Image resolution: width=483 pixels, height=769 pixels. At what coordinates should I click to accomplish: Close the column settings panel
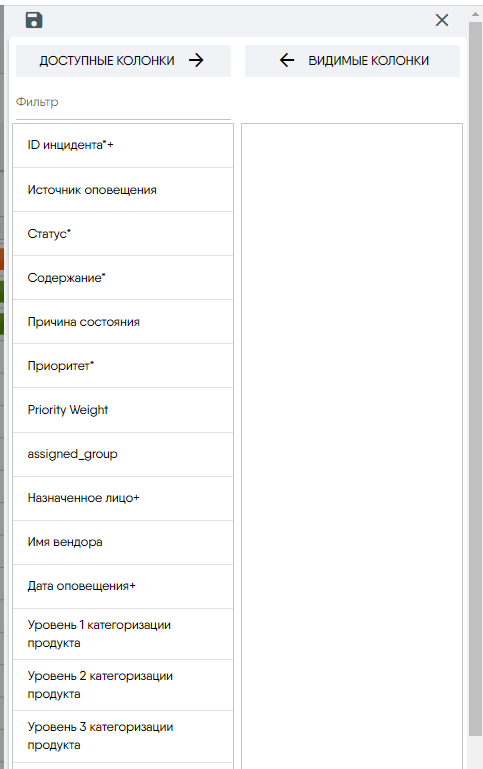pyautogui.click(x=442, y=20)
